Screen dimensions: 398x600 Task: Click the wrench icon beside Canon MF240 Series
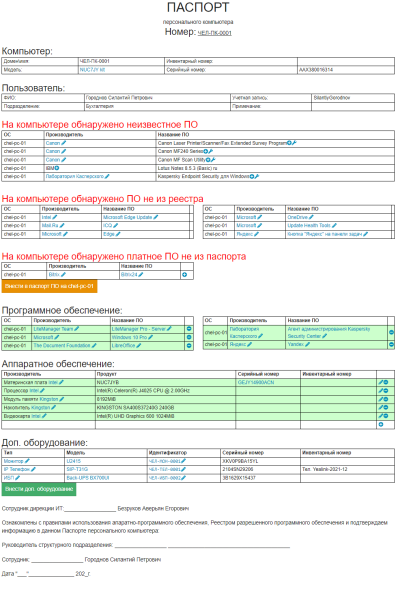pos(210,151)
